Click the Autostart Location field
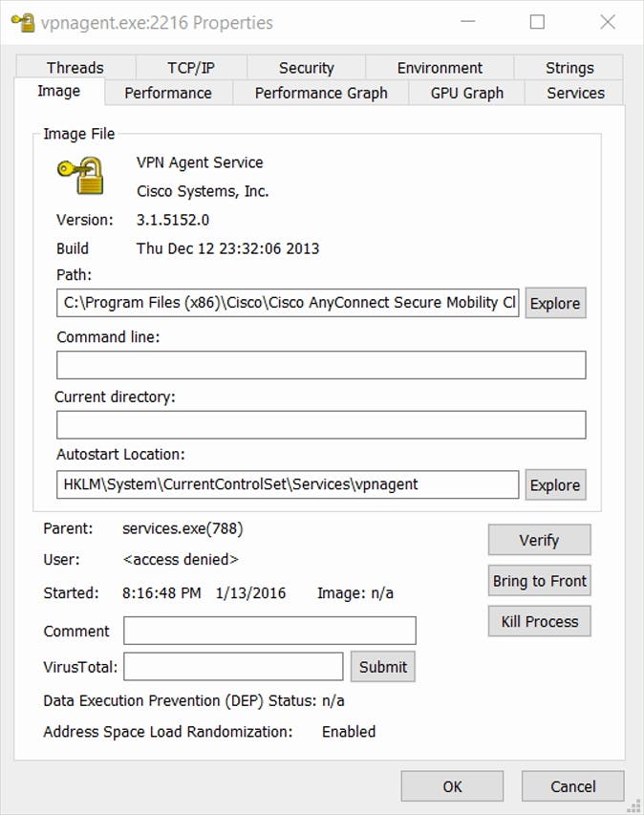 [288, 484]
